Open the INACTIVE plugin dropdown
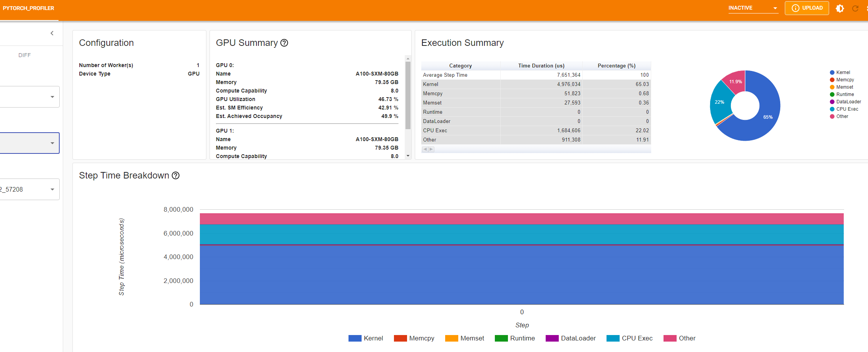The height and width of the screenshot is (352, 868). [753, 8]
